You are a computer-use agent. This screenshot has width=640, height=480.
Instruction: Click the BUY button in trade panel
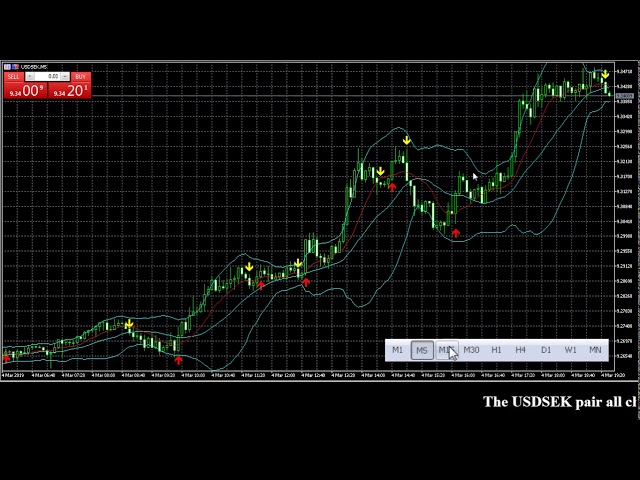[x=80, y=77]
